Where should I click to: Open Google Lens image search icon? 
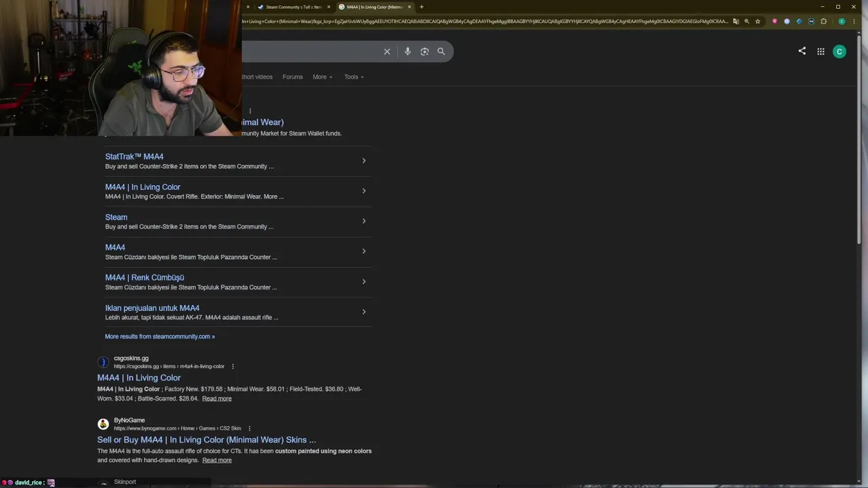pos(425,52)
